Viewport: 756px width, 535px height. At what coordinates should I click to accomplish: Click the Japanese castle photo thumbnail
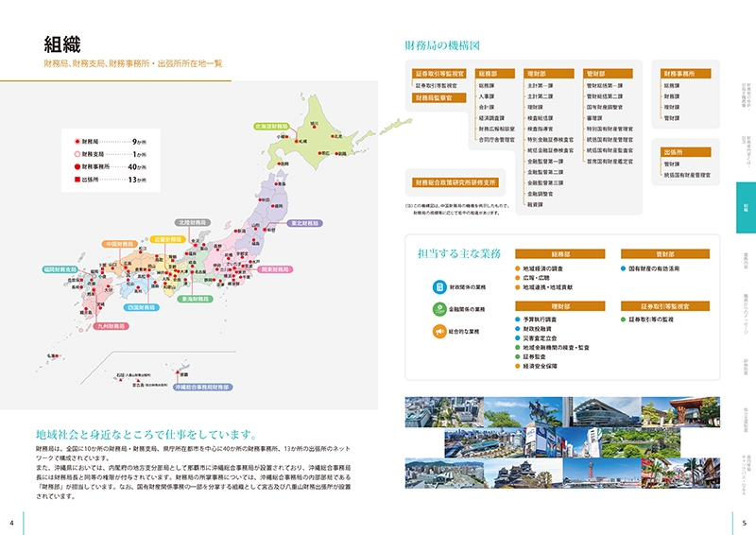524,474
